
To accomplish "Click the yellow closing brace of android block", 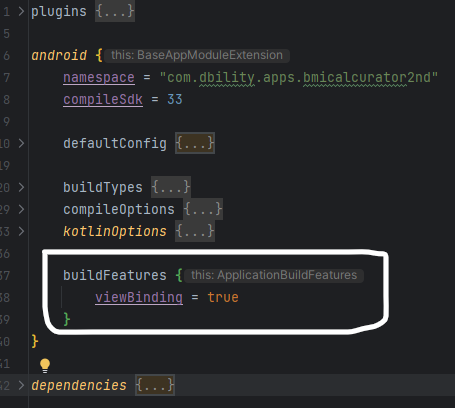I will click(35, 341).
